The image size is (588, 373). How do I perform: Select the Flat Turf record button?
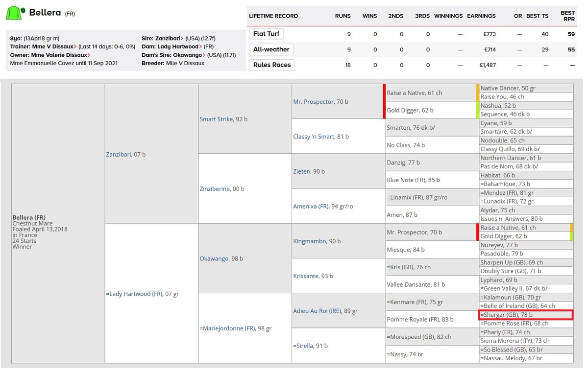[266, 34]
